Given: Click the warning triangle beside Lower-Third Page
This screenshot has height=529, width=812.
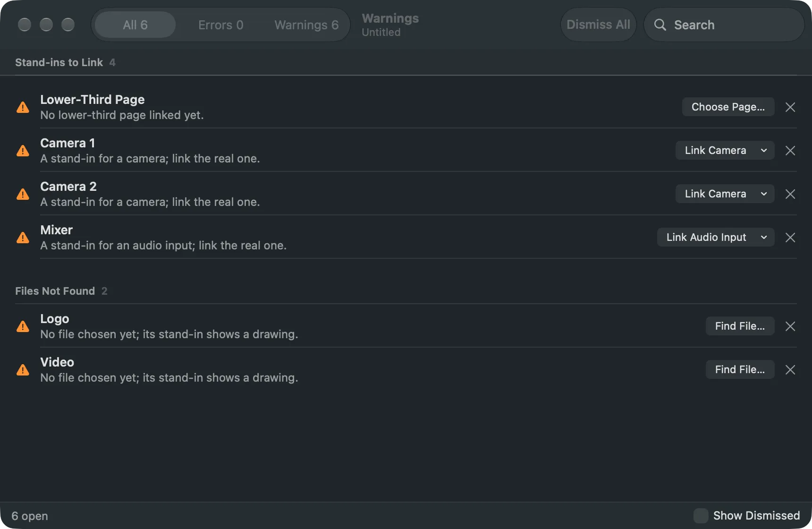Looking at the screenshot, I should click(x=23, y=108).
